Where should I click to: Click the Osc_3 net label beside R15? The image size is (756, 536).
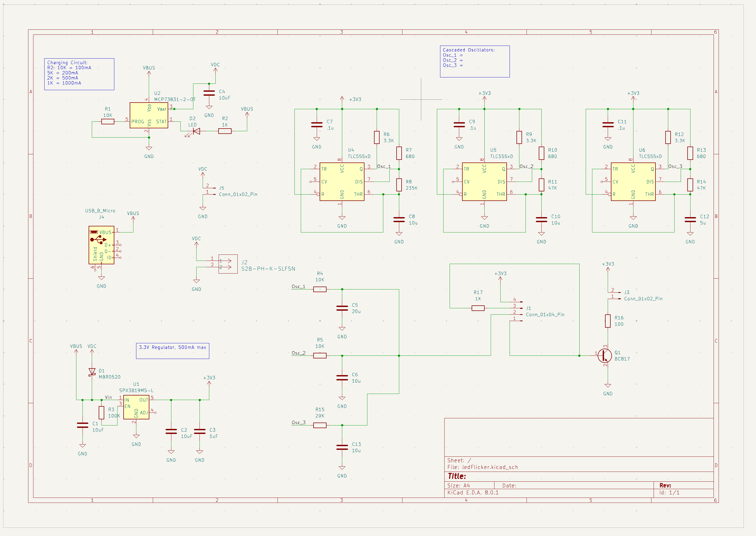point(298,423)
